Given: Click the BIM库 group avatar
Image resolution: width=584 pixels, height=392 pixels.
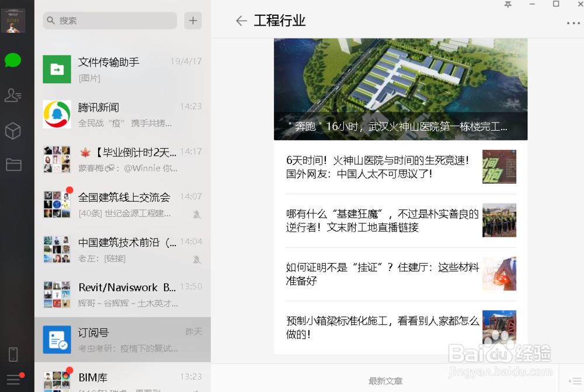Looking at the screenshot, I should click(57, 381).
